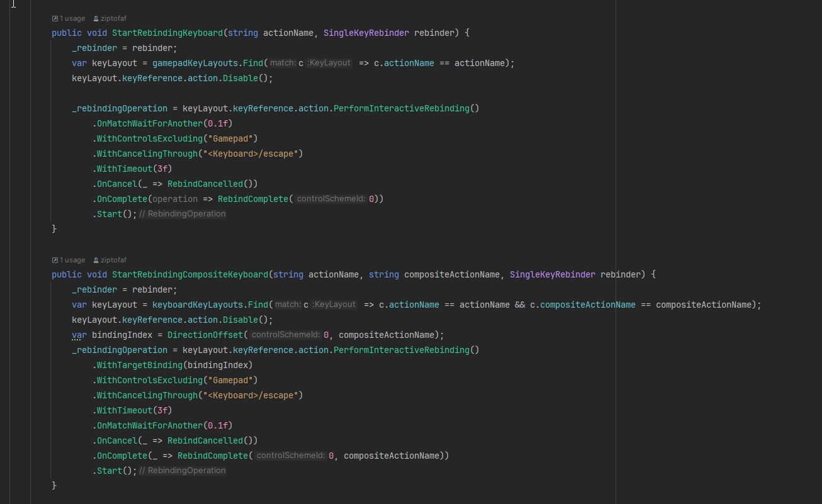Open "1 usage" link above StartRebindingCompositeKeyboard

[72, 260]
